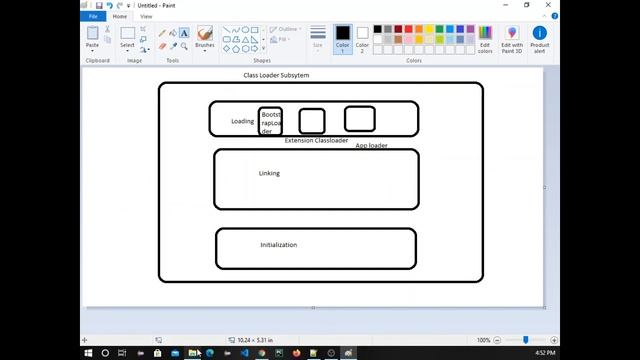Click Edit with Paint 3D
The image size is (640, 360).
point(512,39)
